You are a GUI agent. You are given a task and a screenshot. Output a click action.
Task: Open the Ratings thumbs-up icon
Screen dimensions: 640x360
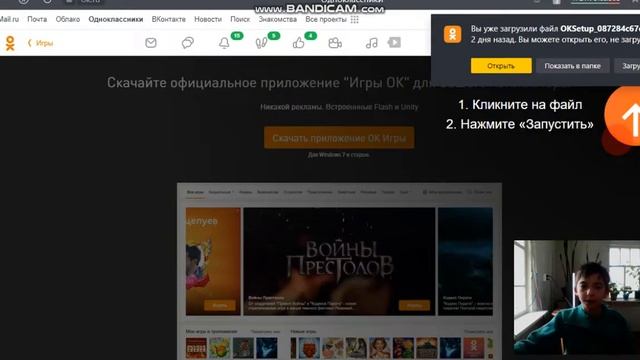pyautogui.click(x=298, y=43)
